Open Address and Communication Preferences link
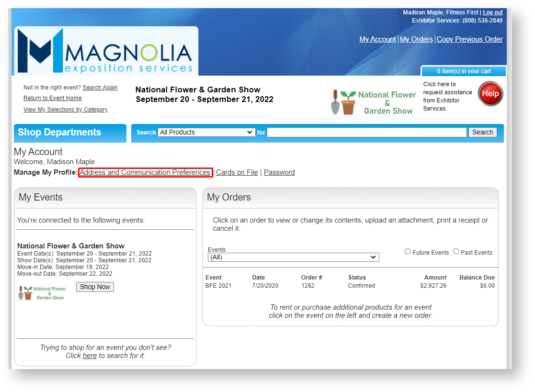This screenshot has width=535, height=392. (x=145, y=172)
